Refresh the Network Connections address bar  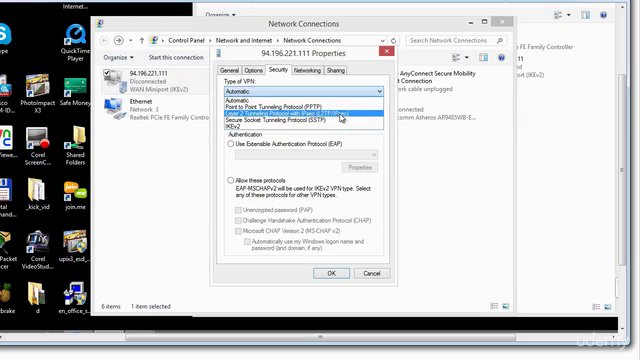click(393, 40)
